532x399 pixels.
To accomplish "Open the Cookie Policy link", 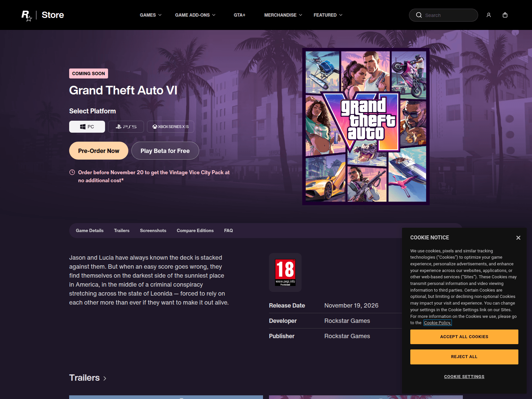I will tap(438, 323).
